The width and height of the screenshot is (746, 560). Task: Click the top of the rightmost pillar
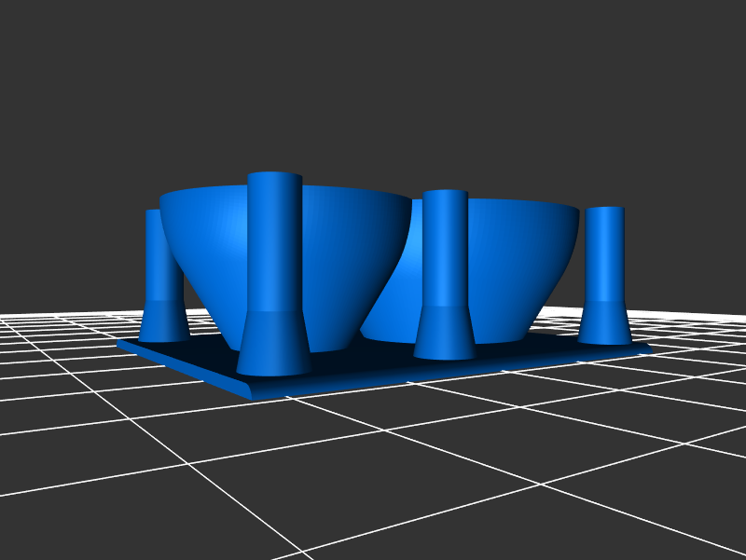point(605,211)
